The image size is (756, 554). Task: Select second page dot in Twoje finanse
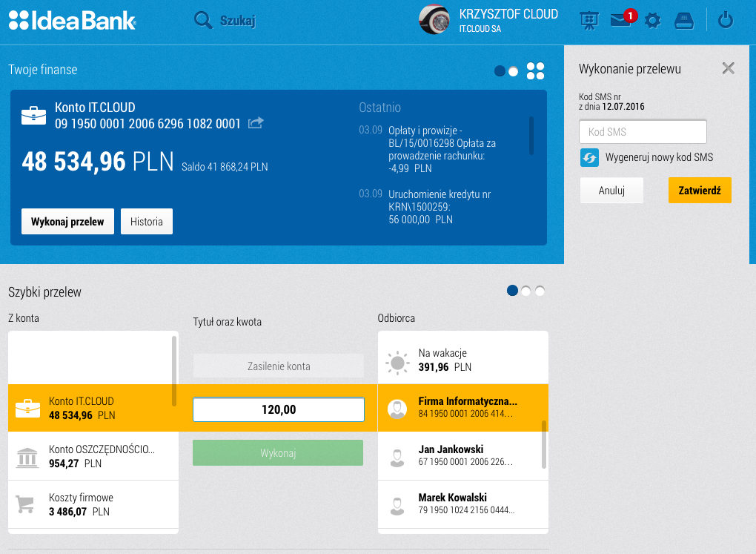point(514,71)
